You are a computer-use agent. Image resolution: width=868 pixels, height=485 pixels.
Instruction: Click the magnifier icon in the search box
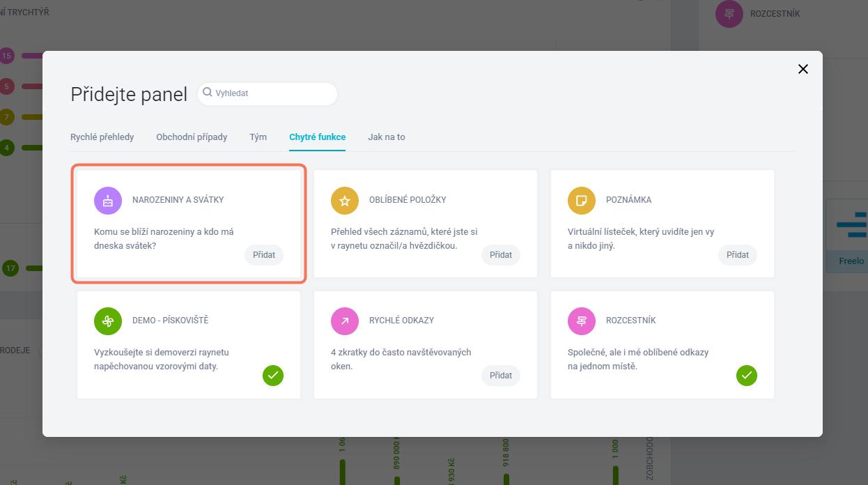coord(208,93)
